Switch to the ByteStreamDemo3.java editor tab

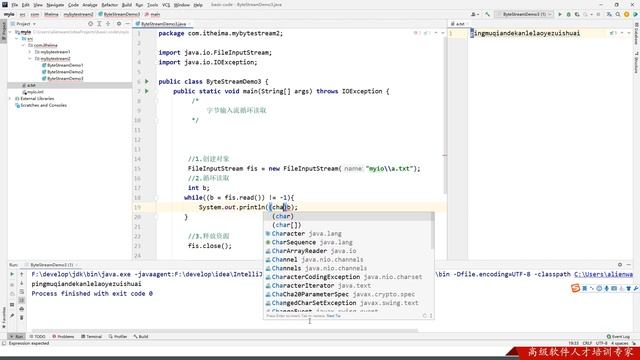161,24
